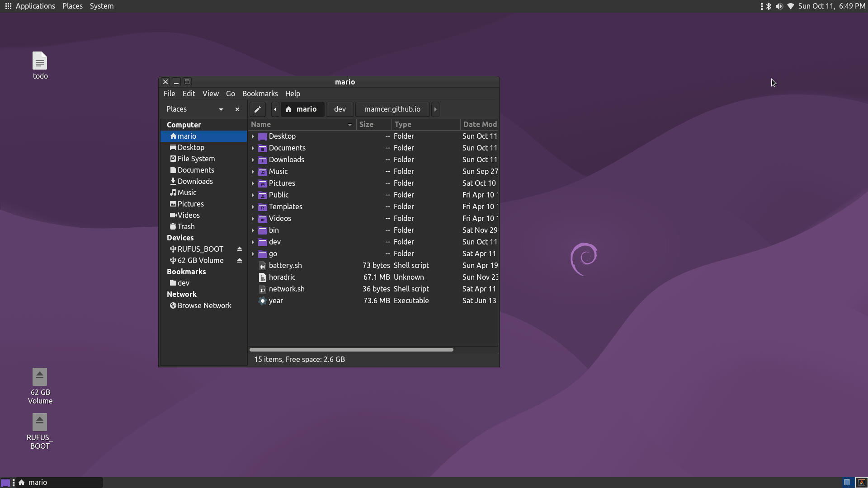Click the mario taskbar window button
This screenshot has height=488, width=868.
coord(59,483)
